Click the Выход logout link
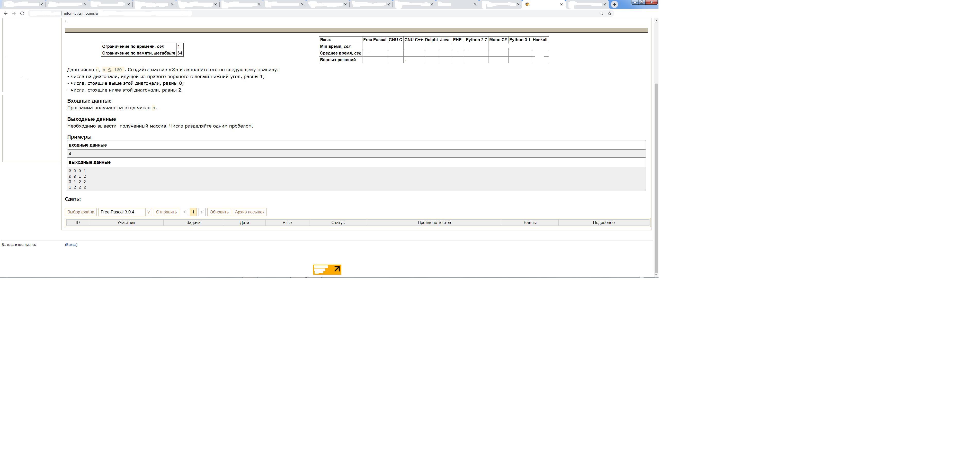 click(71, 245)
